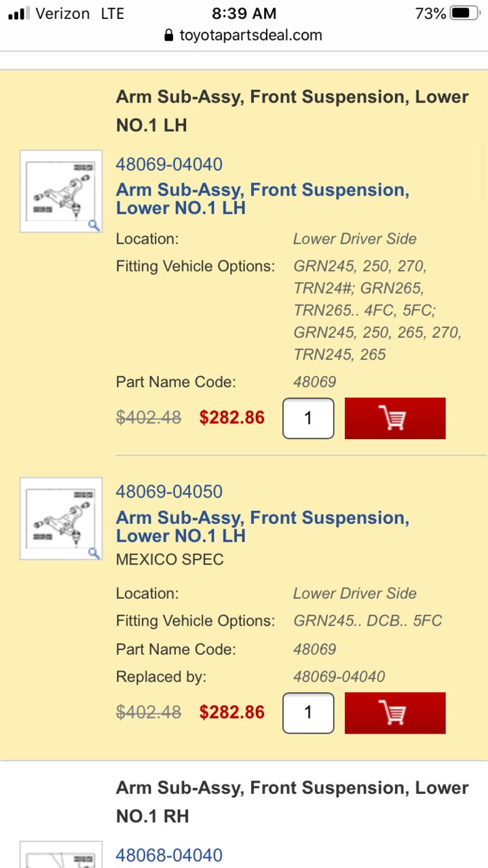View the 48069-04050 part diagram thumbnail
This screenshot has width=488, height=868.
coord(61,518)
